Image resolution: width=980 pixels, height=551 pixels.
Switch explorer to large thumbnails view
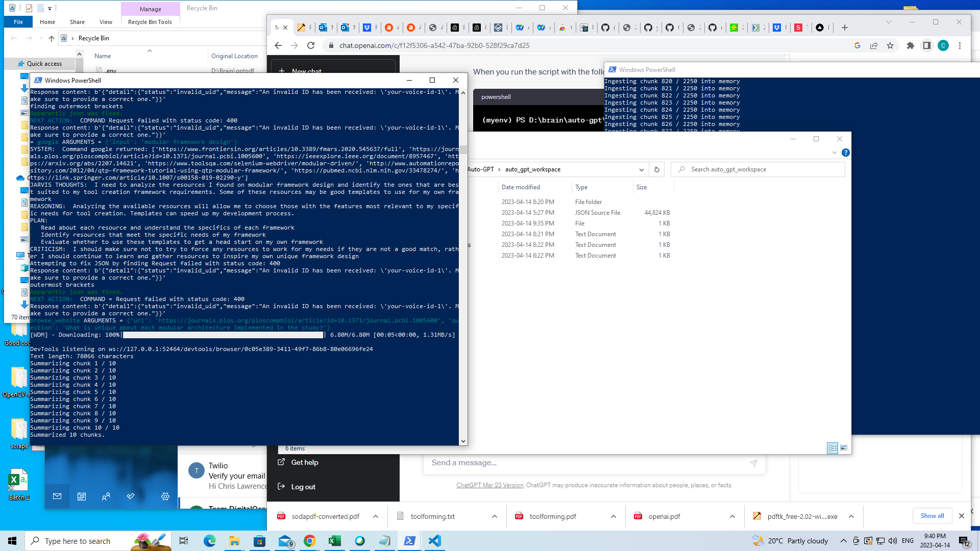point(845,448)
